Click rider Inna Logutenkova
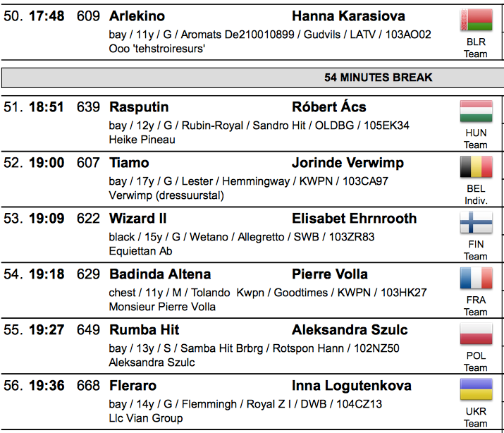The image size is (504, 433). pyautogui.click(x=352, y=386)
